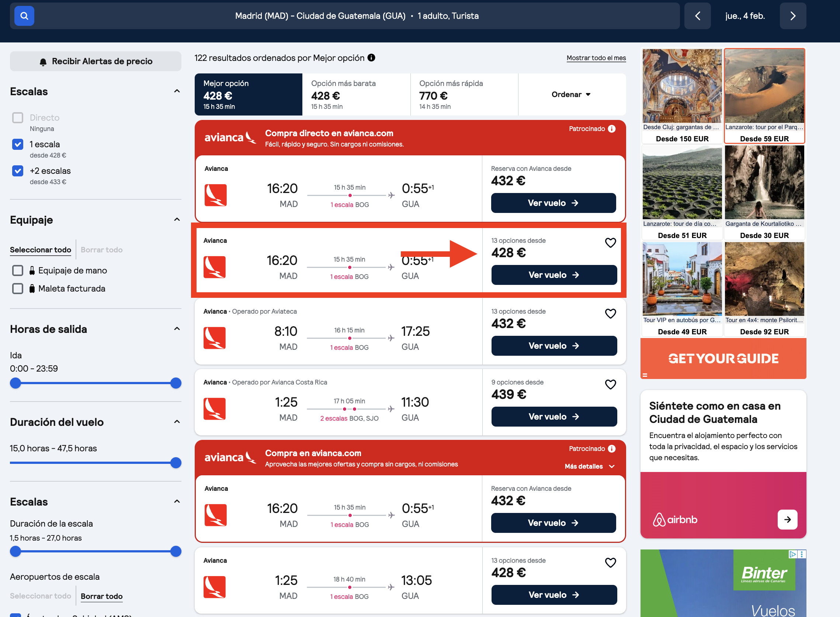Click the AdChoices icon on Binter ad
This screenshot has width=840, height=617.
tap(792, 554)
